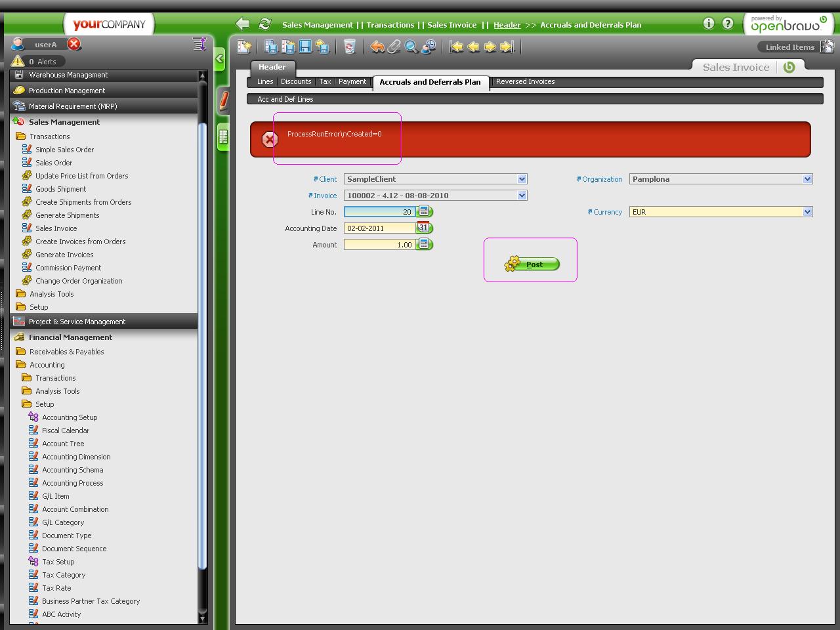Click the refresh icon in the navigation bar
Viewport: 840px width, 630px height.
[264, 24]
